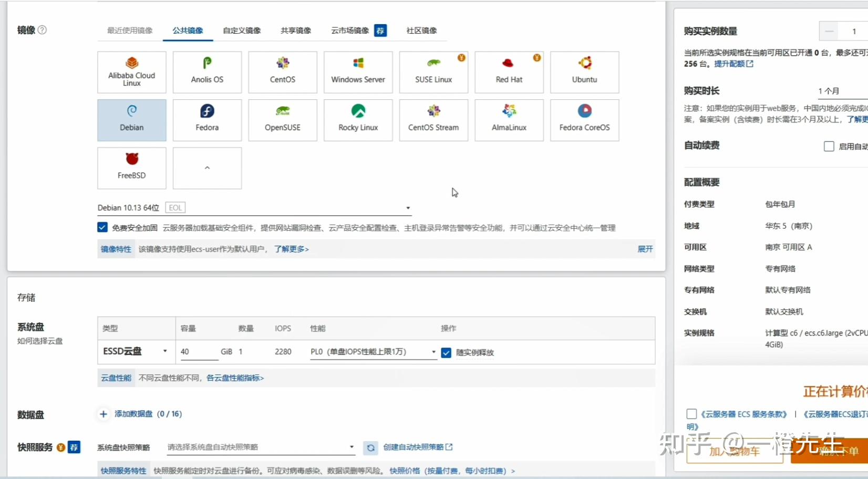Open the 各云盘性能指标 link
The width and height of the screenshot is (868, 479).
[235, 378]
